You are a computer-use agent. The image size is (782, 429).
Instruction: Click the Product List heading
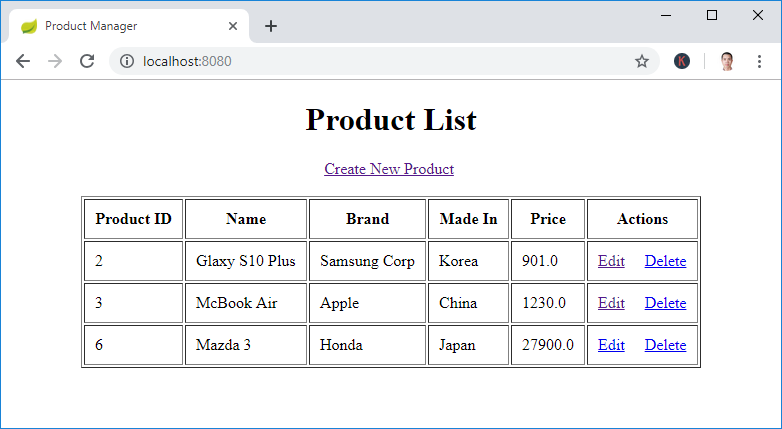pos(391,120)
